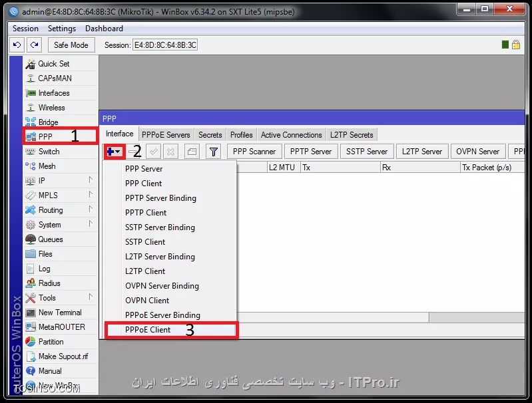
Task: Choose PPP Server from add menu
Action: [x=170, y=169]
